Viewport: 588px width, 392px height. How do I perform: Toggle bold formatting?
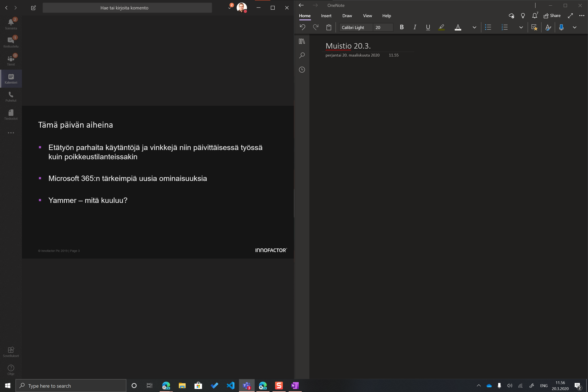click(x=402, y=27)
